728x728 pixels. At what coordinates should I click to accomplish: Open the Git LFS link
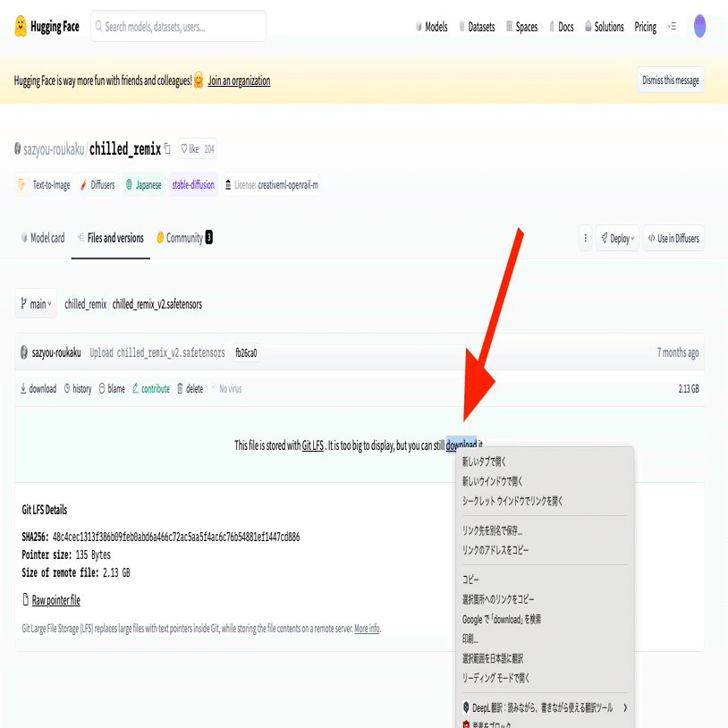(313, 445)
